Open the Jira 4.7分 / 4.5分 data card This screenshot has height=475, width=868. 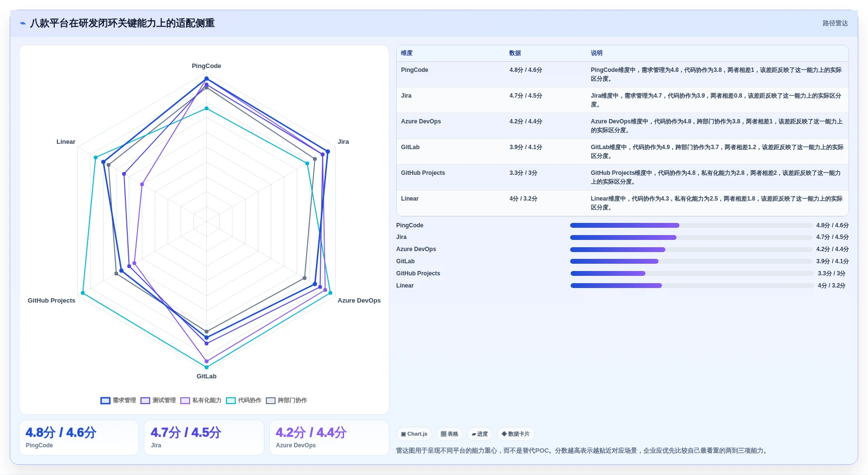pyautogui.click(x=204, y=438)
